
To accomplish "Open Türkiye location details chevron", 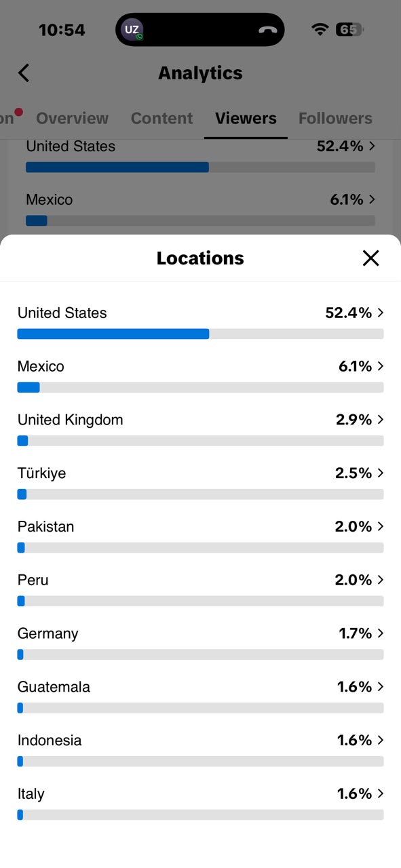I will pyautogui.click(x=381, y=473).
